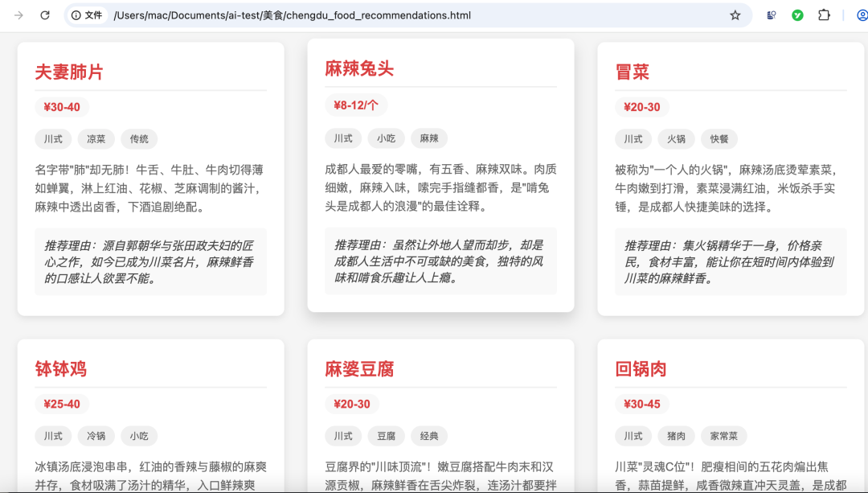Click the 回锅肉 dish heading
Image resolution: width=868 pixels, height=493 pixels.
[641, 369]
